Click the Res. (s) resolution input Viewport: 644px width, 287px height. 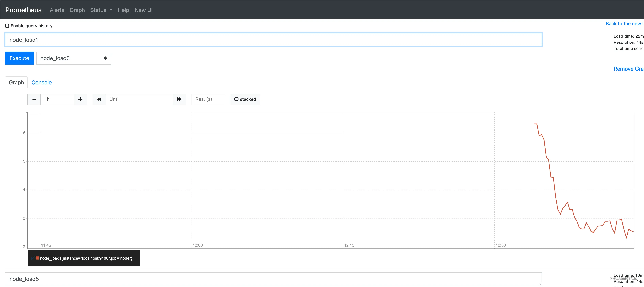point(208,99)
